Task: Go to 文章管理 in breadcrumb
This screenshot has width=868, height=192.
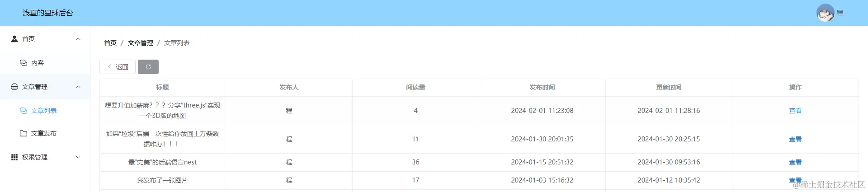Action: tap(141, 43)
